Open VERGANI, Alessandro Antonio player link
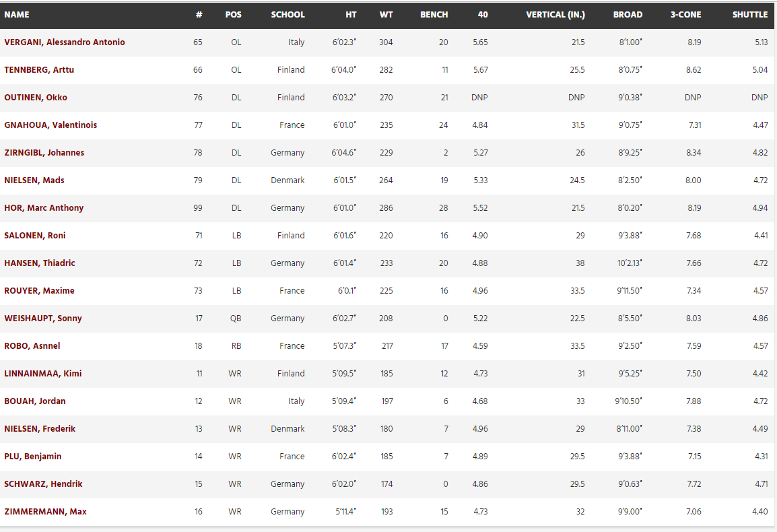777x532 pixels. 65,42
